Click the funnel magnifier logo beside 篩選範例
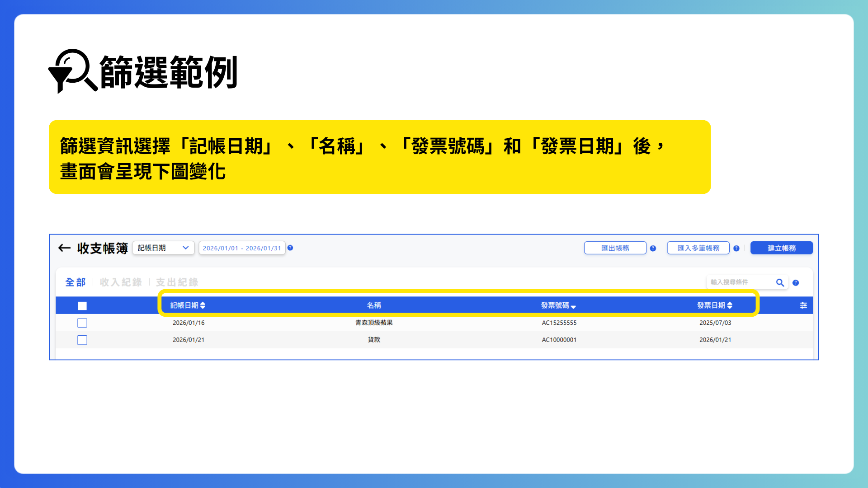 72,73
